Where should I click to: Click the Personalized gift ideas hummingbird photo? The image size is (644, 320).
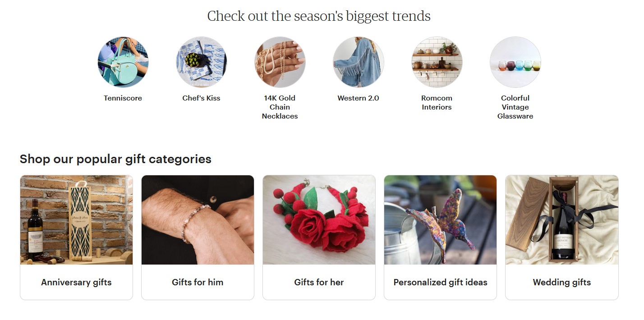[440, 220]
